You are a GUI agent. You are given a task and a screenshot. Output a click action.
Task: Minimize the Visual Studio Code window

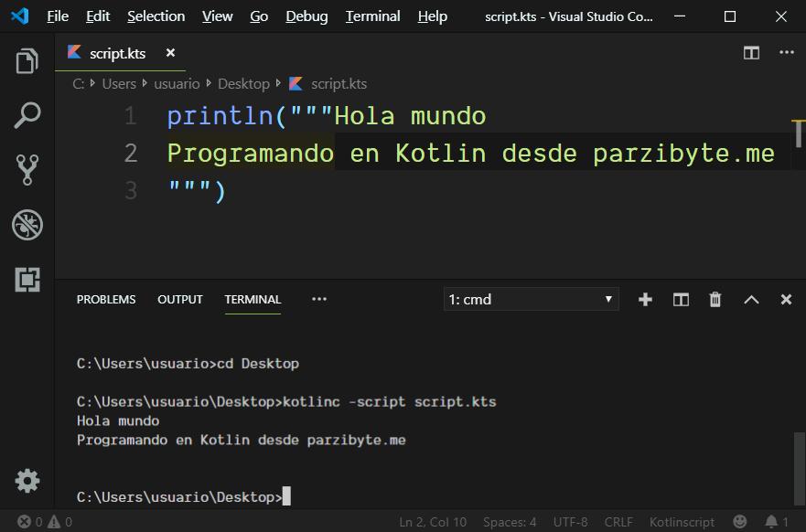click(680, 16)
